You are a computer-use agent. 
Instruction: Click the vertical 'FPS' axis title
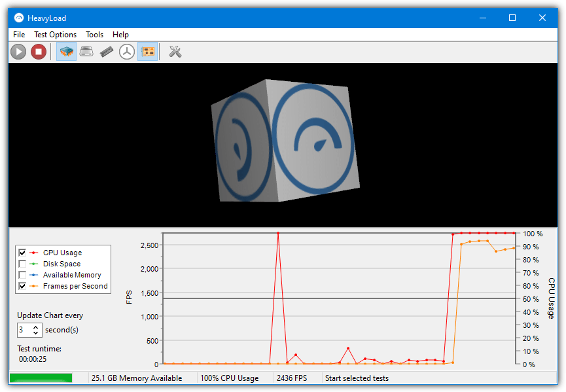pyautogui.click(x=129, y=297)
